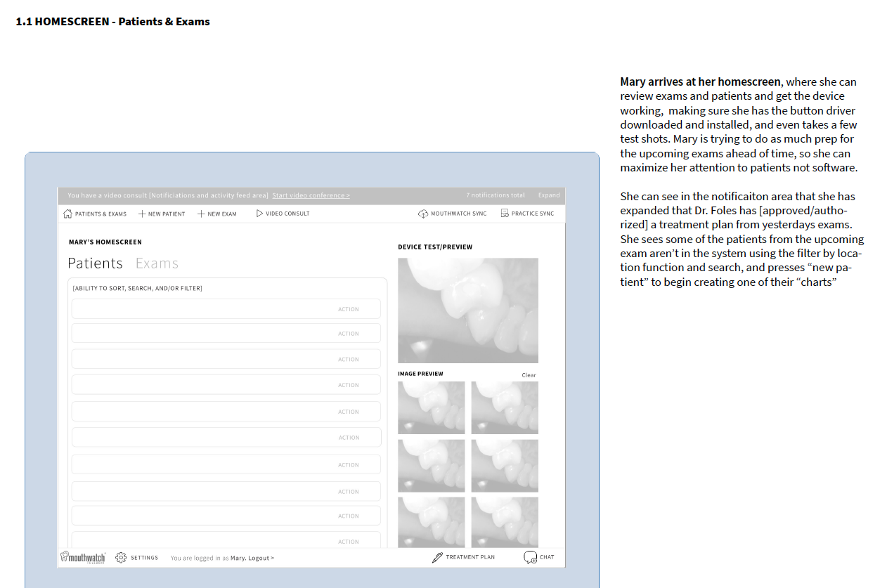Click the Settings label in footer
Screen dimensions: 887x588
(144, 558)
